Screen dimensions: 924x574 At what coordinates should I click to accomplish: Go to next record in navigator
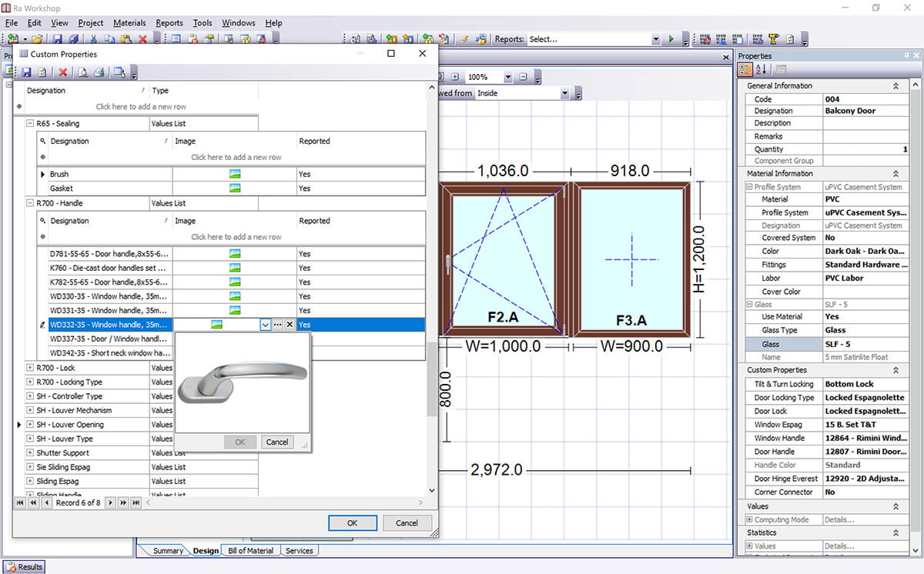point(111,502)
